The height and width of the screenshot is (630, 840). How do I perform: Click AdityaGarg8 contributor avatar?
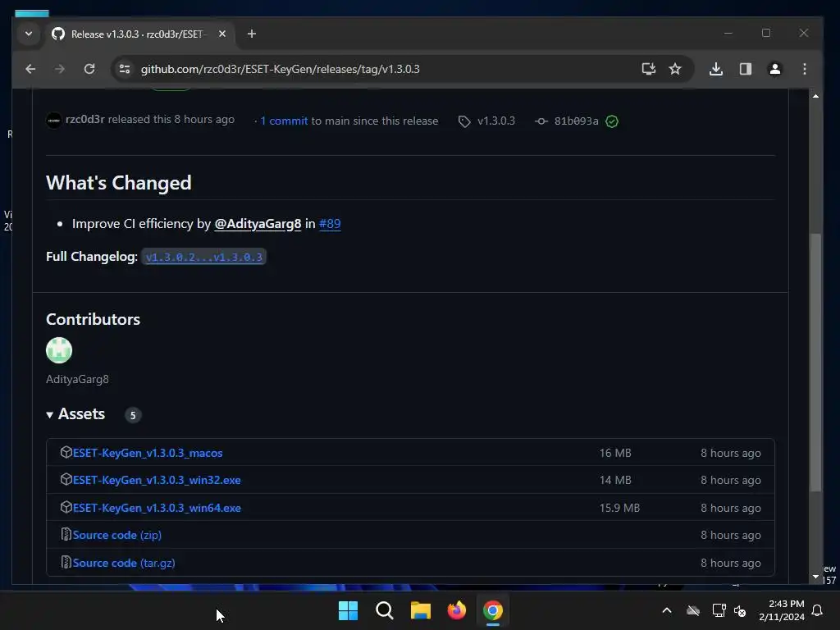point(59,350)
